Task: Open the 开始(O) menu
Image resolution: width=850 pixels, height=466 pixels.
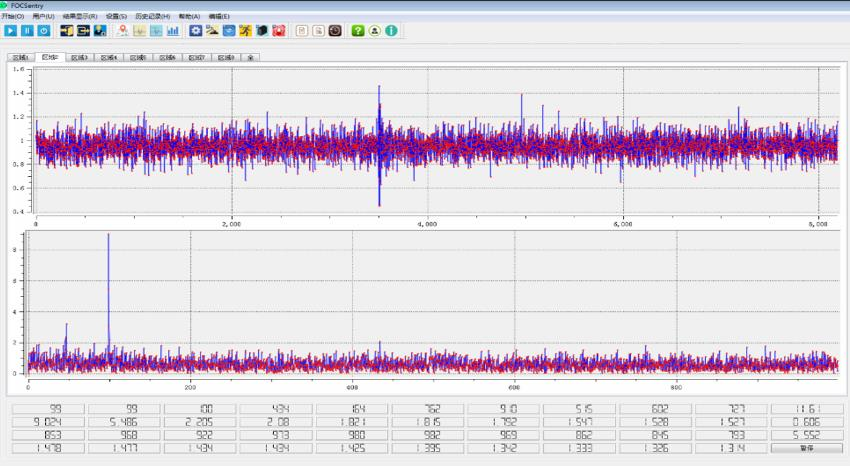Action: [x=12, y=17]
